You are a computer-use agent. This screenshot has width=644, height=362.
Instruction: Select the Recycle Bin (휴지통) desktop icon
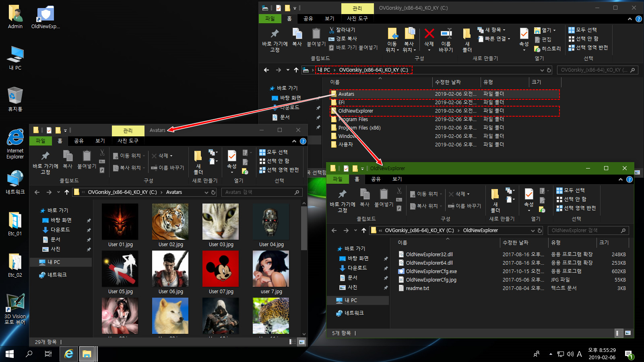point(15,99)
